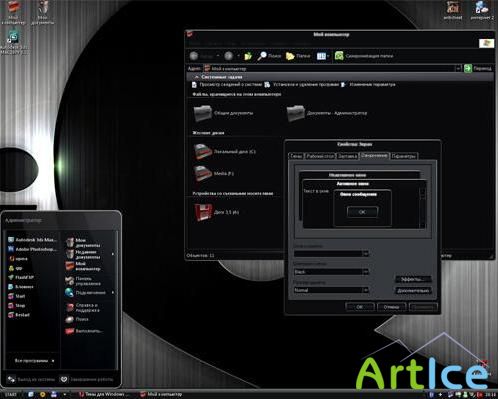Toggle the Папки (Folders) pane in the toolbar

(x=298, y=56)
